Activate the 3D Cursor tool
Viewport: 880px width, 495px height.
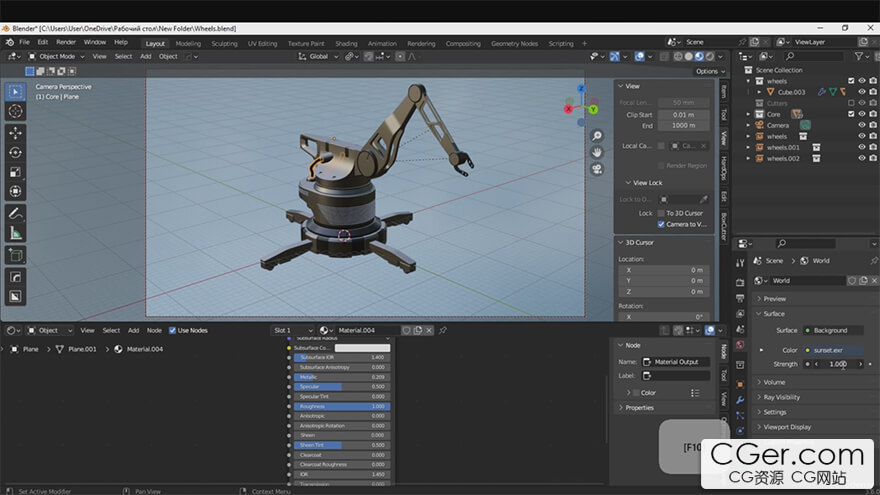[x=16, y=111]
